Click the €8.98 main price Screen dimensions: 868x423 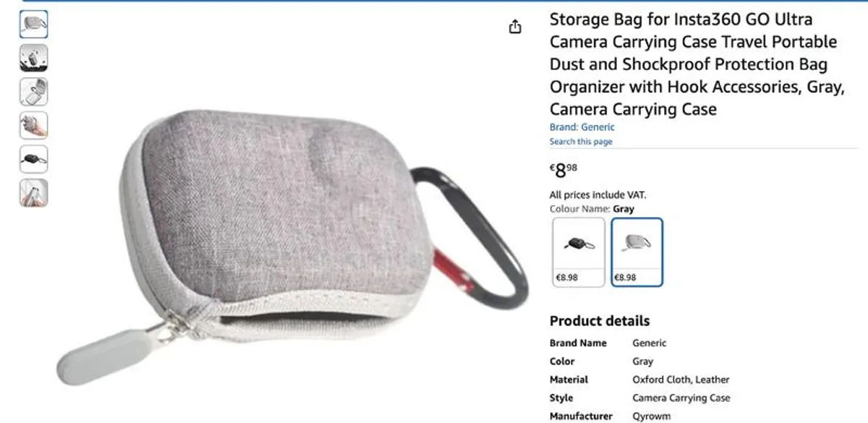tap(563, 171)
